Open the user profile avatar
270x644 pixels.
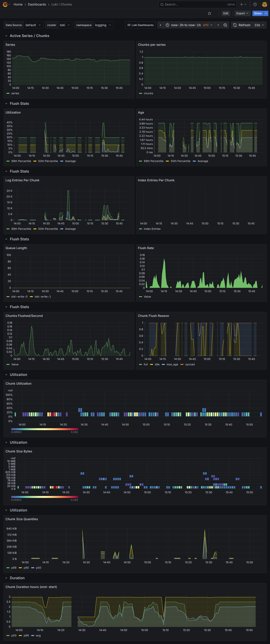pos(264,4)
